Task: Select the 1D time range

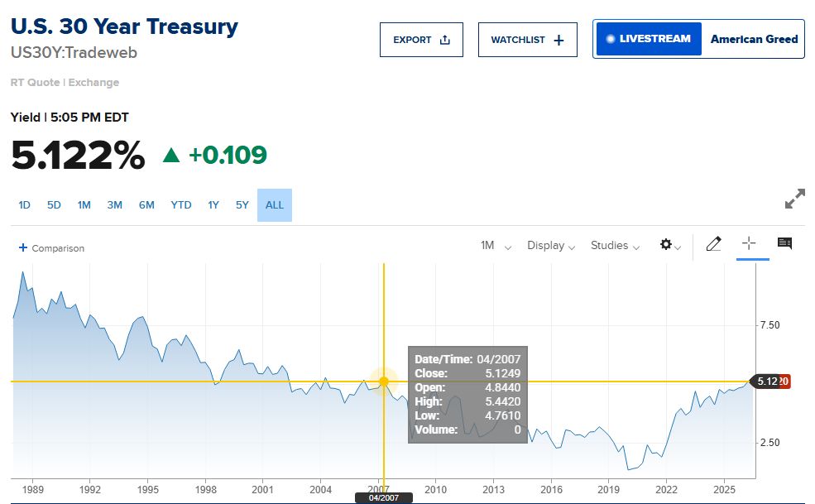Action: pyautogui.click(x=25, y=205)
